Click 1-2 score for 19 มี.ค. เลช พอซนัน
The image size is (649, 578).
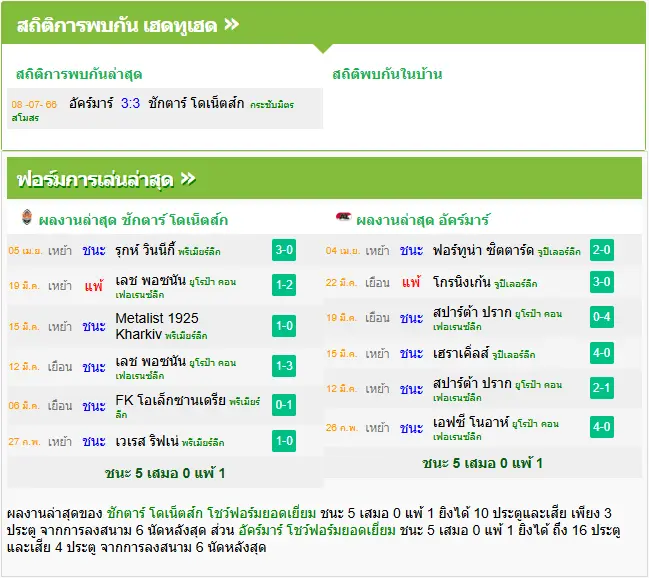(284, 285)
